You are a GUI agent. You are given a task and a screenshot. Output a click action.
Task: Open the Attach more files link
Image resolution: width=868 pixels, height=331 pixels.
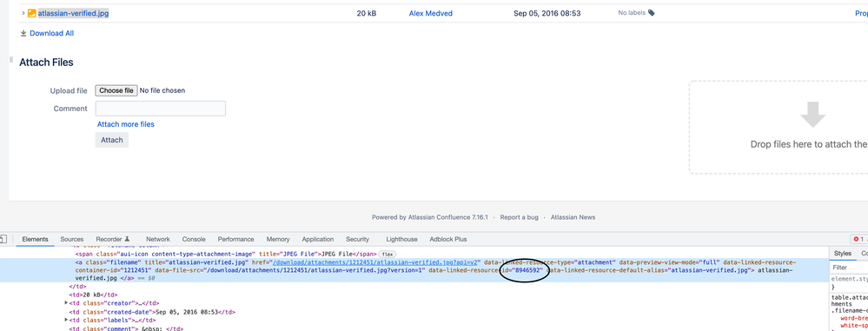tap(126, 124)
